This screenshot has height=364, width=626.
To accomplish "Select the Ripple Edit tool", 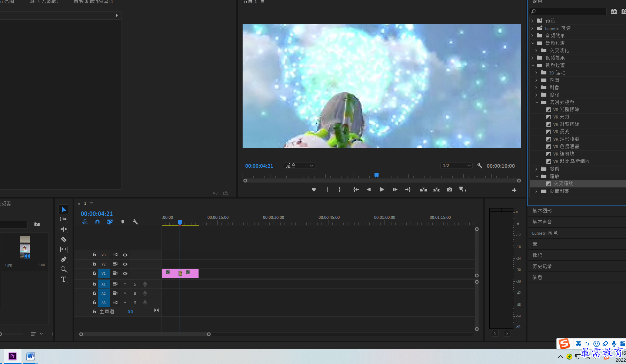I will click(x=64, y=229).
